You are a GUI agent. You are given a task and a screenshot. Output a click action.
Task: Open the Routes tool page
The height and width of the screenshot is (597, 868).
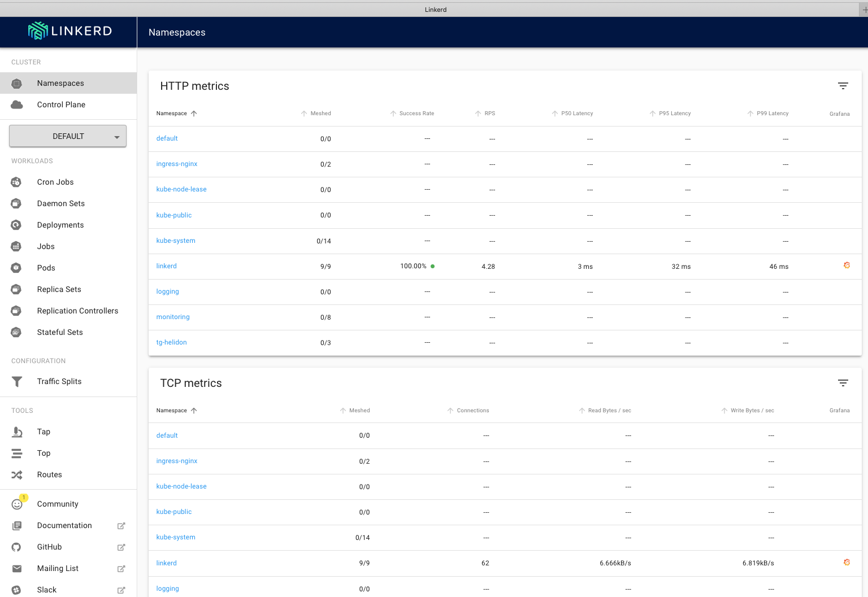[x=68, y=474]
